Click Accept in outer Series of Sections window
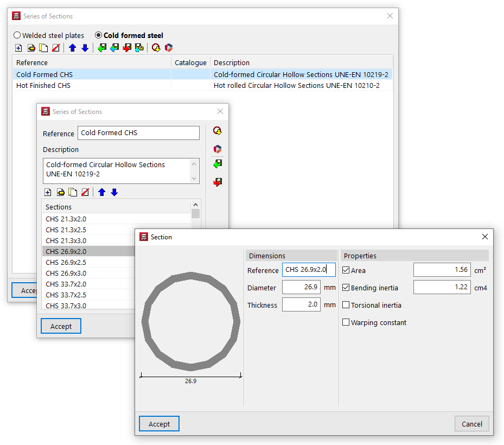This screenshot has height=445, width=504. (x=24, y=290)
